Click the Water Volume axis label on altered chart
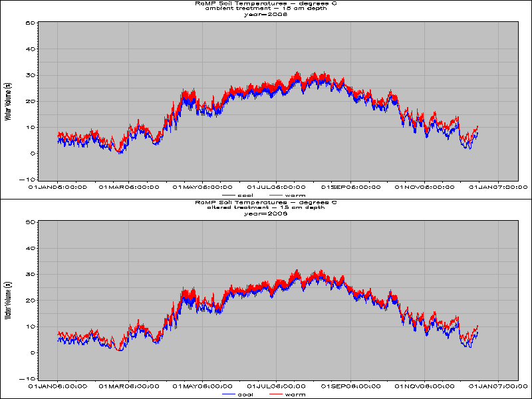Viewport: 532px width, 399px height. click(7, 301)
